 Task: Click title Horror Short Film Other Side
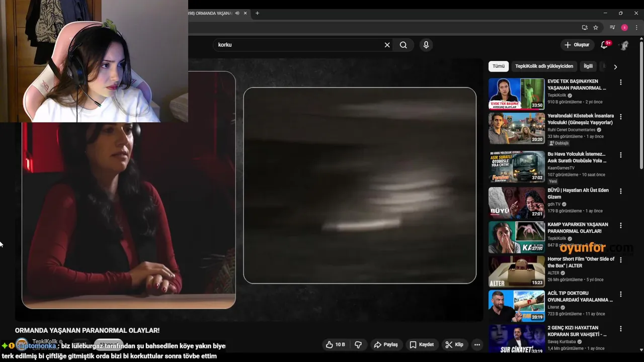pos(581,262)
